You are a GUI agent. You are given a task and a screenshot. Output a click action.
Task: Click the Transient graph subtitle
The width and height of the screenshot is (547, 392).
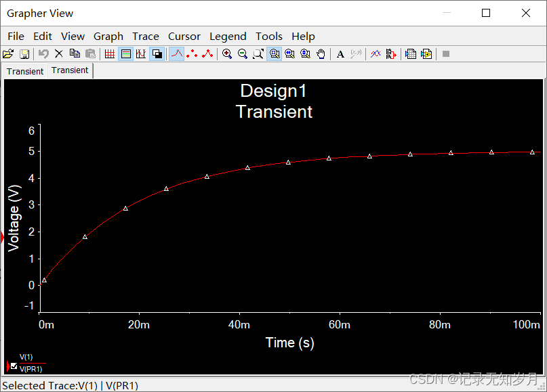(274, 112)
